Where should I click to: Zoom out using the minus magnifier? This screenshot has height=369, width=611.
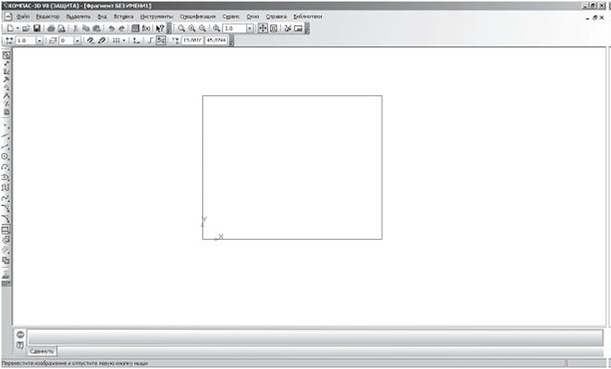[202, 28]
